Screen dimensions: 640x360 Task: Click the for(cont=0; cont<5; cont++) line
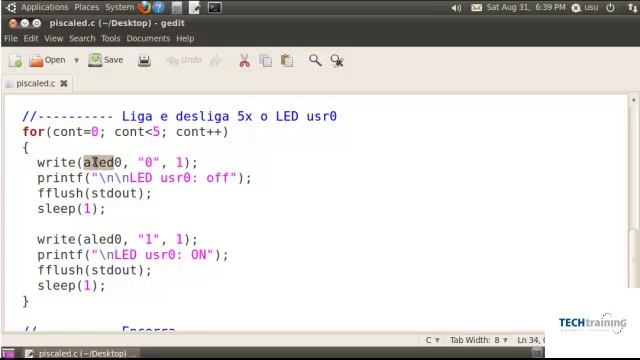point(126,132)
